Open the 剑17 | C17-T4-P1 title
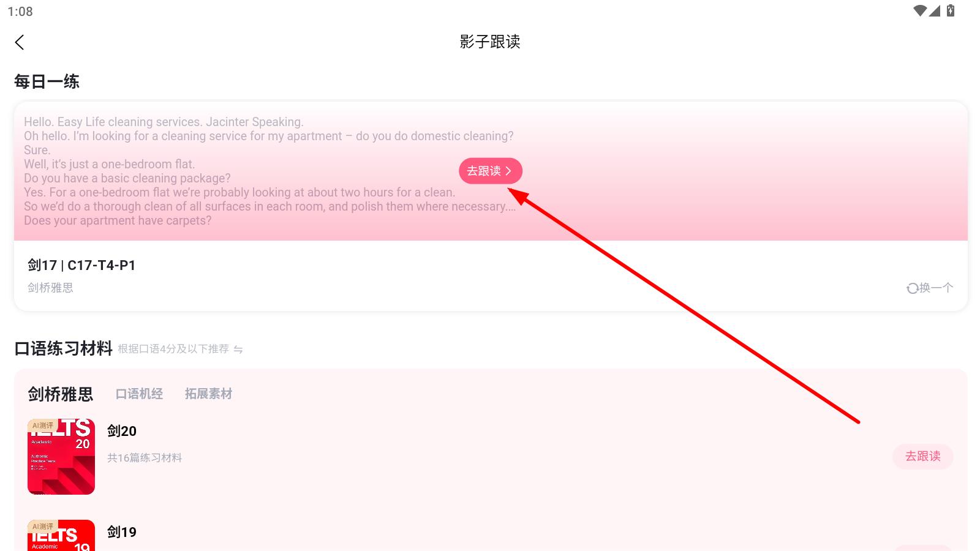Viewport: 980px width, 551px height. 81,265
